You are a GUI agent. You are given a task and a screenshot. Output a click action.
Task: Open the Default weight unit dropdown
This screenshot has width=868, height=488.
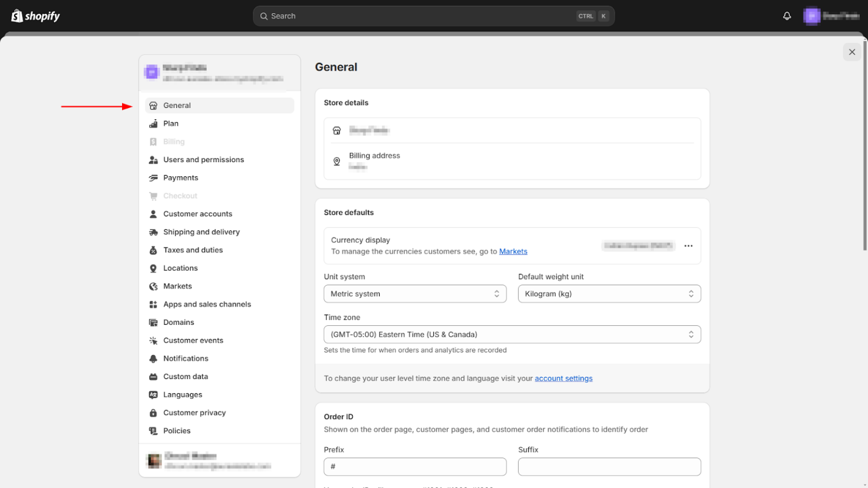[x=609, y=294]
